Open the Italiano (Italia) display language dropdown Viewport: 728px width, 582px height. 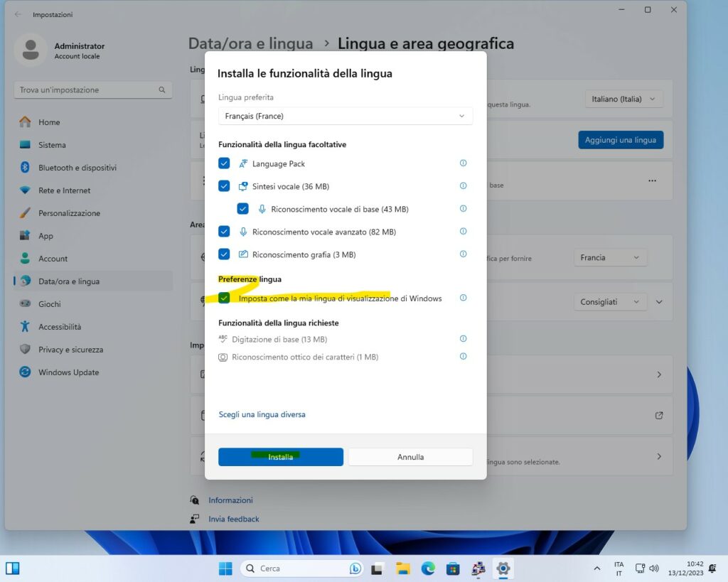[623, 99]
